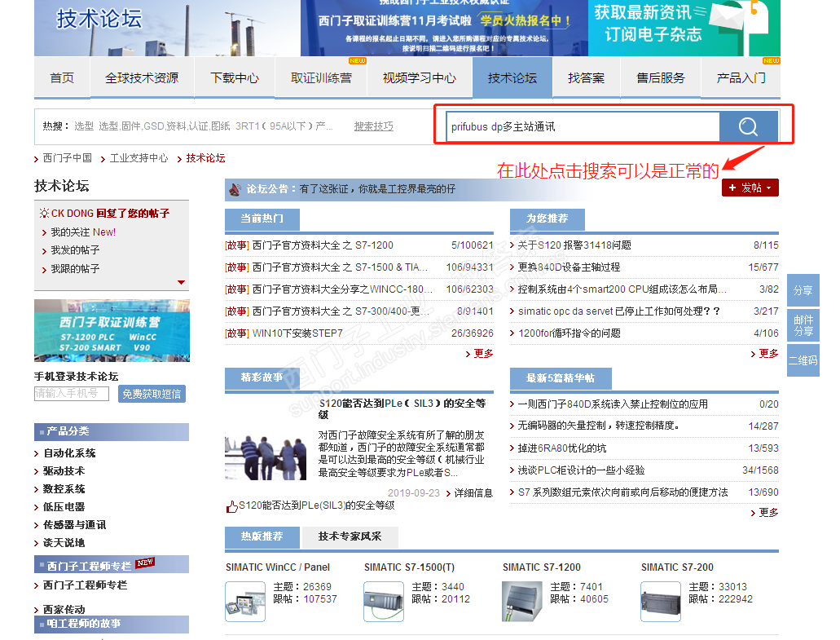Viewport: 840px width, 640px height.
Task: Open SIMATIC WinCC / Panel board thumbnail
Action: pos(244,602)
